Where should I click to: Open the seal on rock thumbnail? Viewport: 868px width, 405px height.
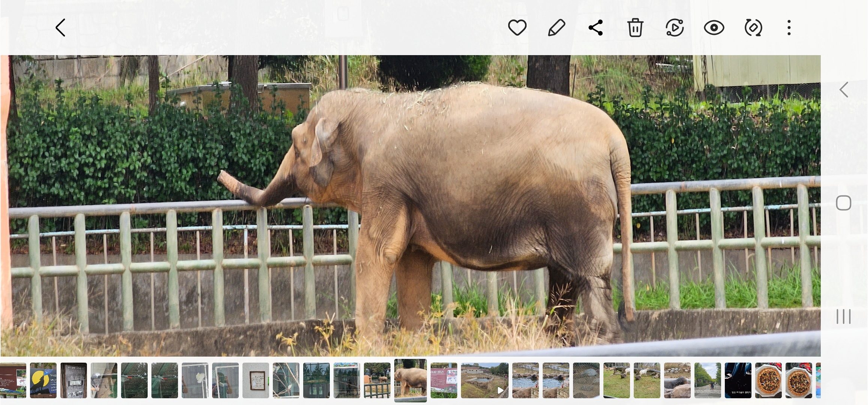(678, 380)
